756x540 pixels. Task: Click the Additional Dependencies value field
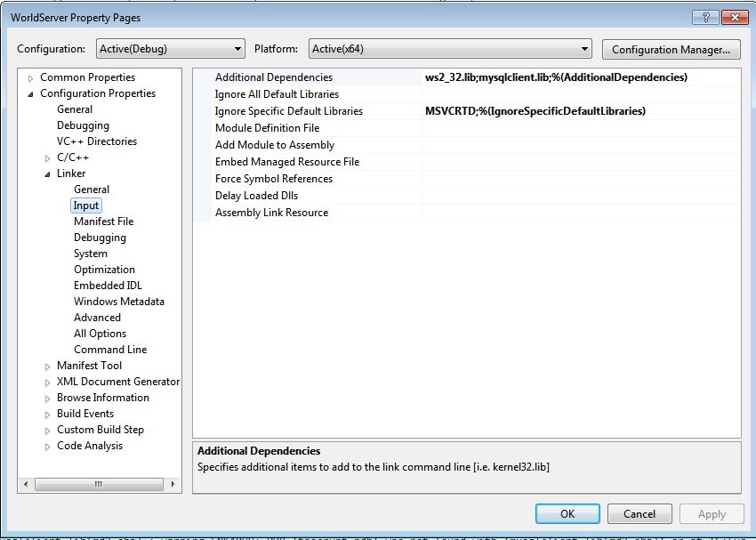point(580,77)
